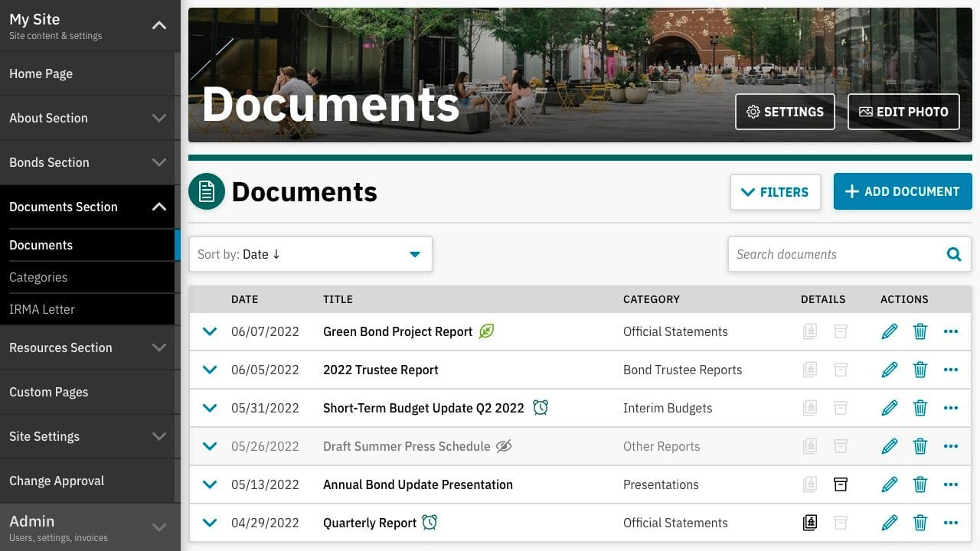Click green leaf icon beside Green Bond Project Report

pos(486,331)
